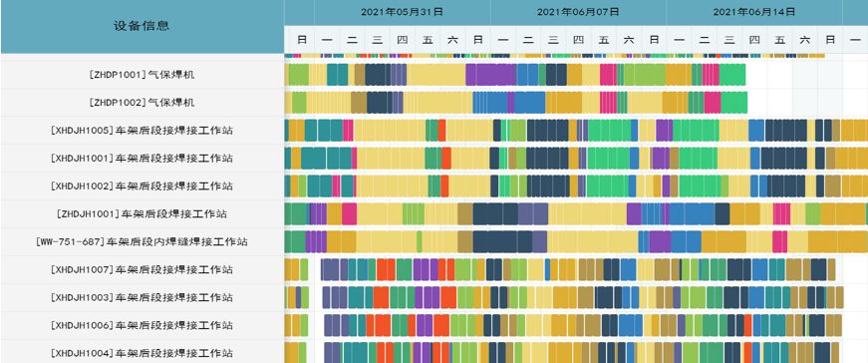Click the brown bar in WW-751-687 row

pyautogui.click(x=465, y=241)
